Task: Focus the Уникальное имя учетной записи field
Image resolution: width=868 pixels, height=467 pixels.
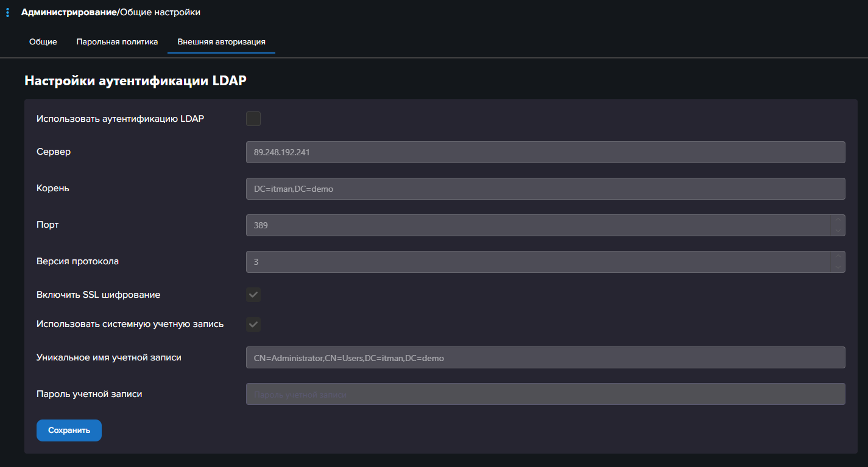Action: tap(545, 357)
